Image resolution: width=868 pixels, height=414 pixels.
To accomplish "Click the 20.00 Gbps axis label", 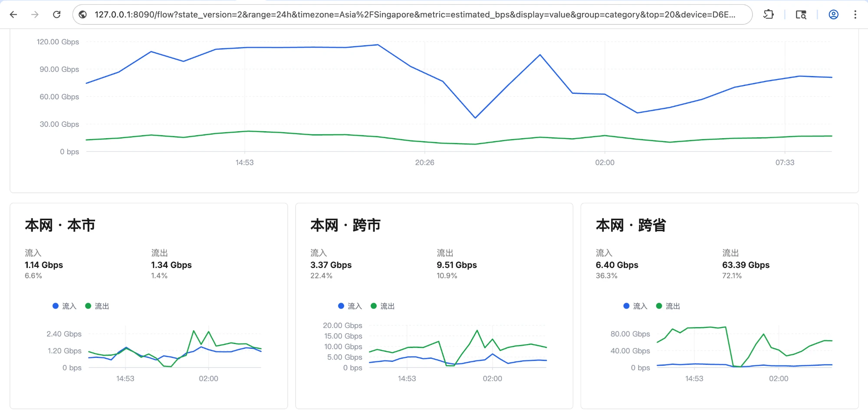I will 342,325.
